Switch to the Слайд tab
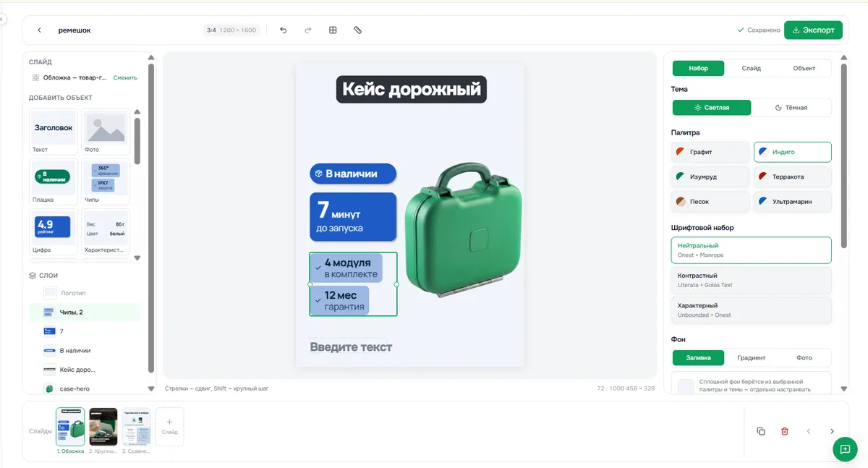 pyautogui.click(x=752, y=68)
